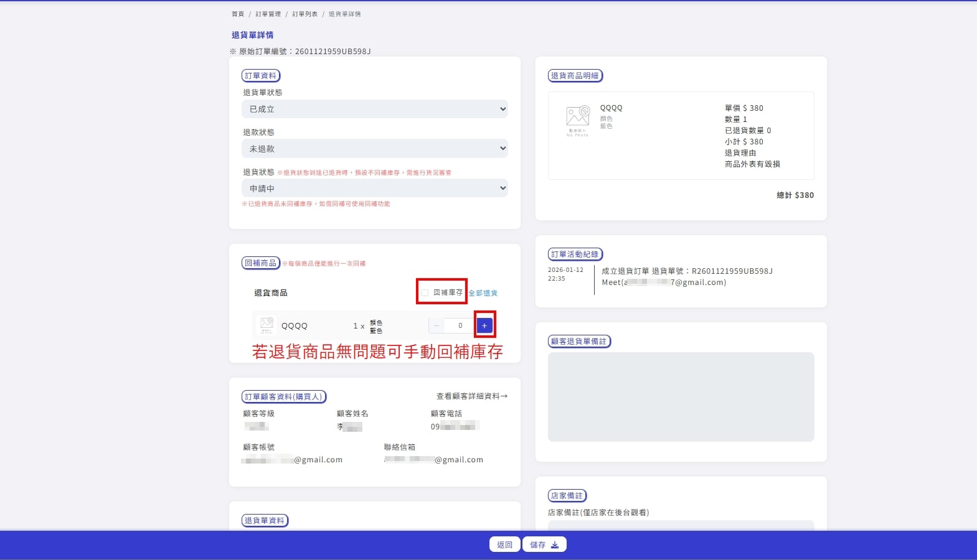
Task: Navigate to 訂單列表 via breadcrumb
Action: click(305, 14)
